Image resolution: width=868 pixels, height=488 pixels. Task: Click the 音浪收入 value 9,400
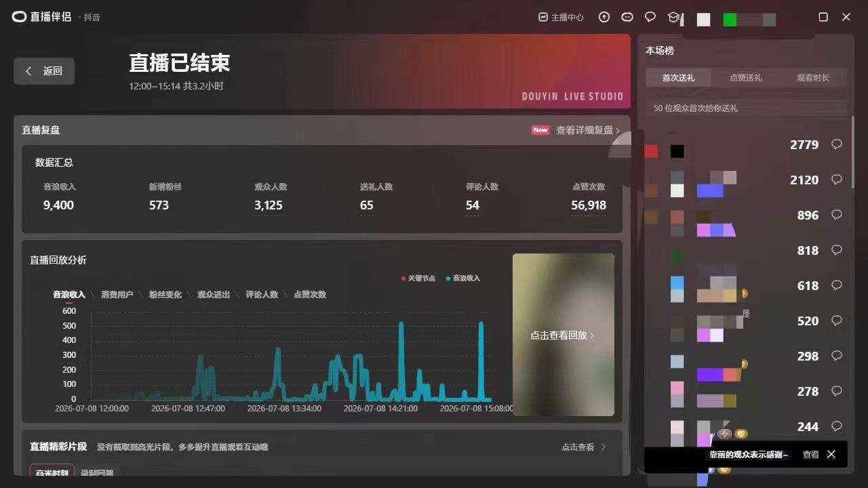[x=58, y=205]
